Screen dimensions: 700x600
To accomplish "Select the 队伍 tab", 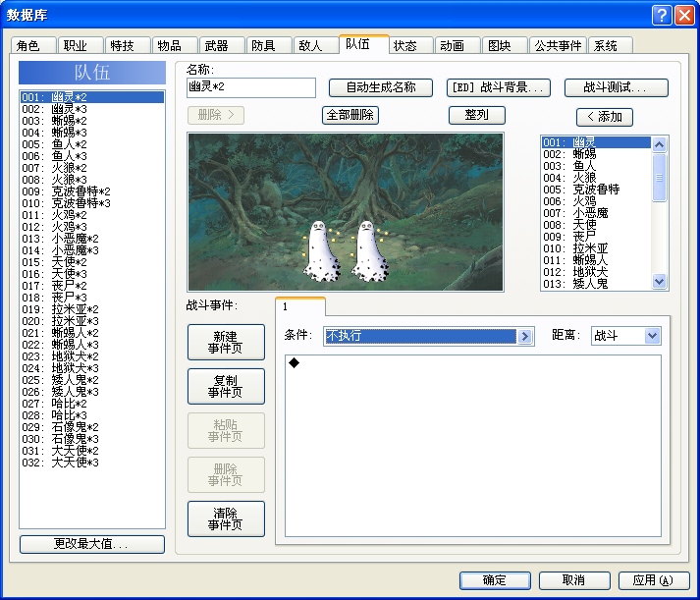I will (x=364, y=44).
